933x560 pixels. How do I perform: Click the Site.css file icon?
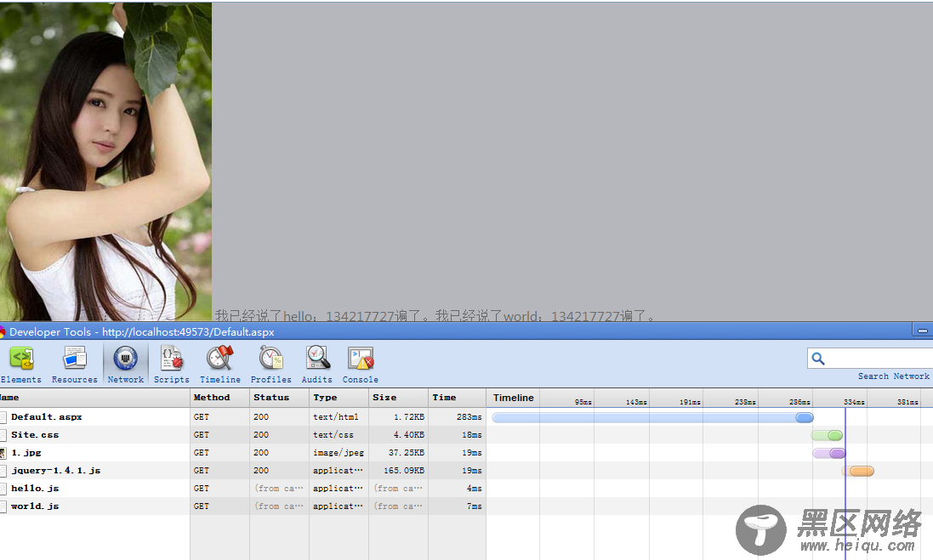click(3, 434)
